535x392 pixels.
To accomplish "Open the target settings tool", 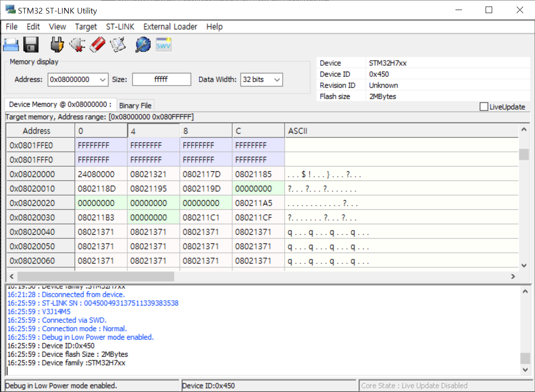I will tap(142, 44).
